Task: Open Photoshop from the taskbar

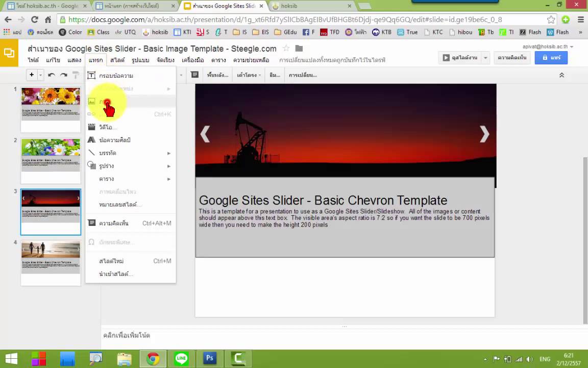Action: point(210,359)
